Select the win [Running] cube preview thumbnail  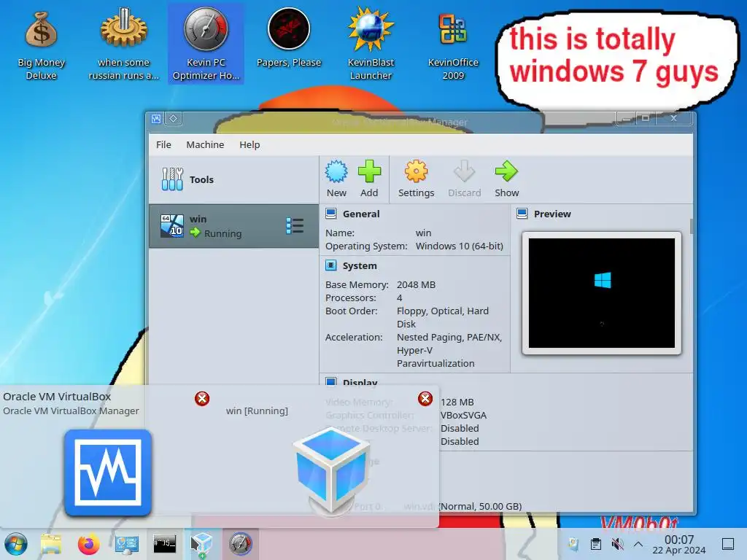(331, 472)
